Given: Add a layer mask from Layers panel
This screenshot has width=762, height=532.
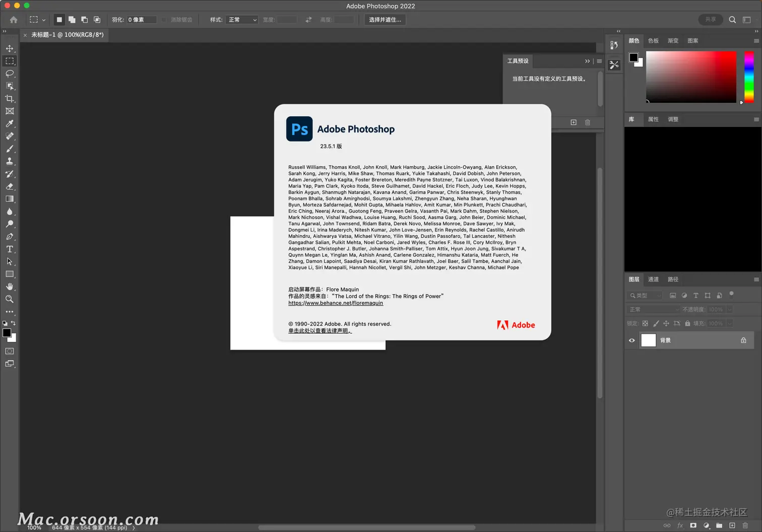Looking at the screenshot, I should [x=693, y=525].
